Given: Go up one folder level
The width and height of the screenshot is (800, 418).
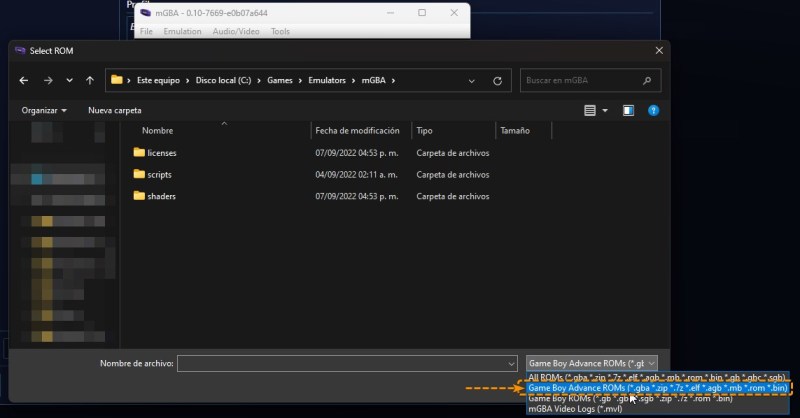Looking at the screenshot, I should [x=90, y=81].
